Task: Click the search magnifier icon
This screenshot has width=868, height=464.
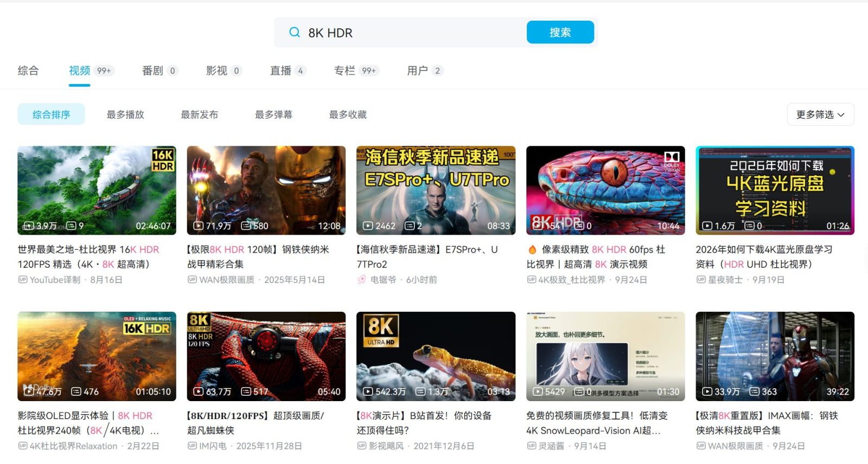Action: (x=295, y=33)
